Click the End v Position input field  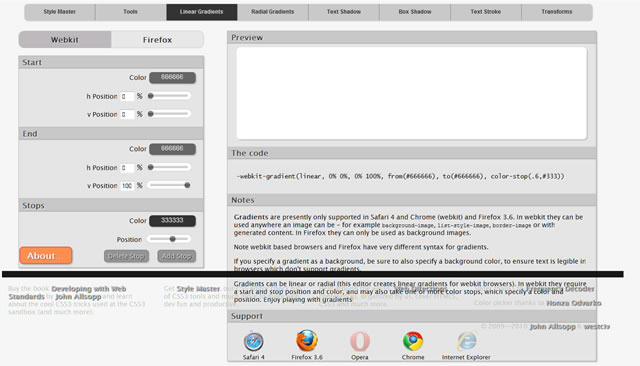click(127, 186)
